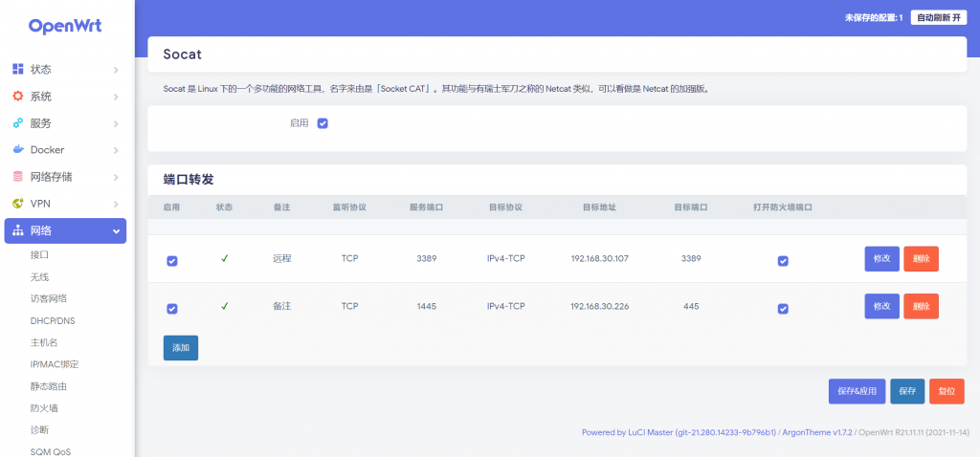Expand the VPN menu chevron
Image resolution: width=980 pixels, height=457 pixels.
pyautogui.click(x=116, y=205)
